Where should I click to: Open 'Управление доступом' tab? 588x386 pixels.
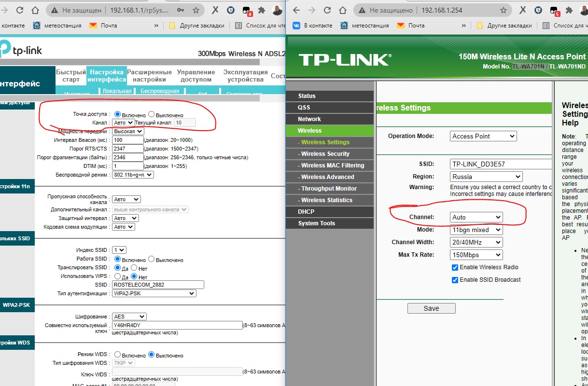(x=196, y=76)
